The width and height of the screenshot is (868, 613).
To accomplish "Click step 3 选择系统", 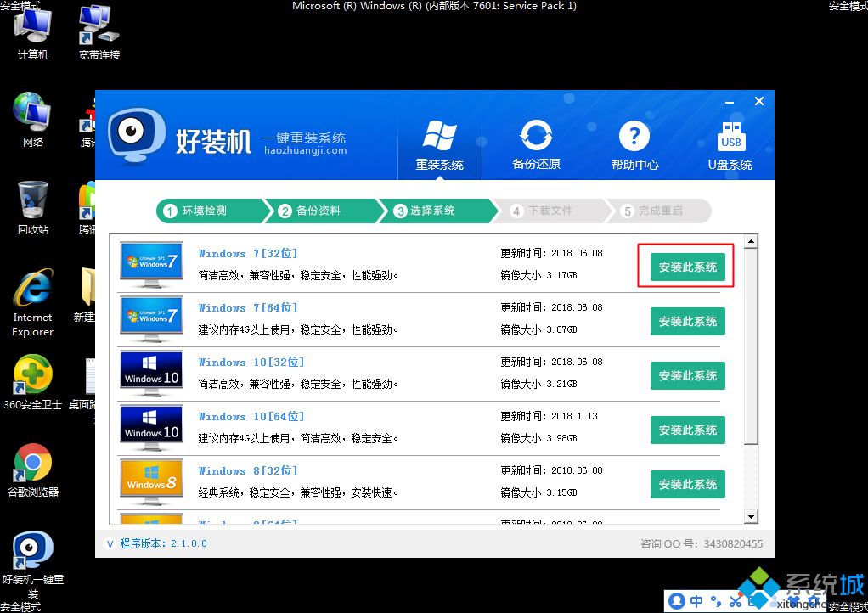I will click(437, 211).
